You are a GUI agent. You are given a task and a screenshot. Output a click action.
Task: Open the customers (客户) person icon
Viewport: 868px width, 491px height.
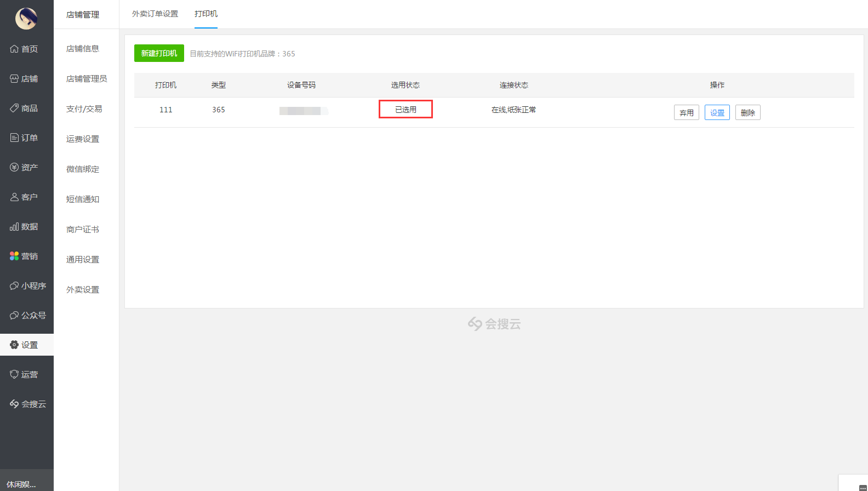tap(14, 197)
